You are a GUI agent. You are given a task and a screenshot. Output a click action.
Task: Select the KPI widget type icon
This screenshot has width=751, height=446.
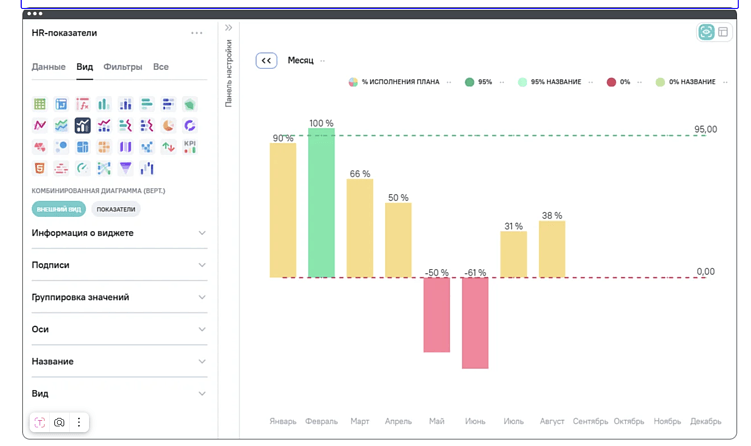pyautogui.click(x=190, y=147)
